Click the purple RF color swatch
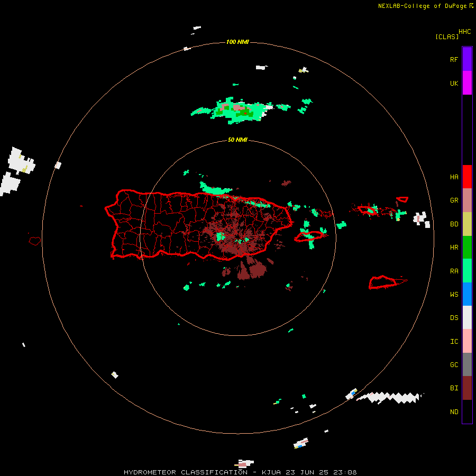 point(467,59)
